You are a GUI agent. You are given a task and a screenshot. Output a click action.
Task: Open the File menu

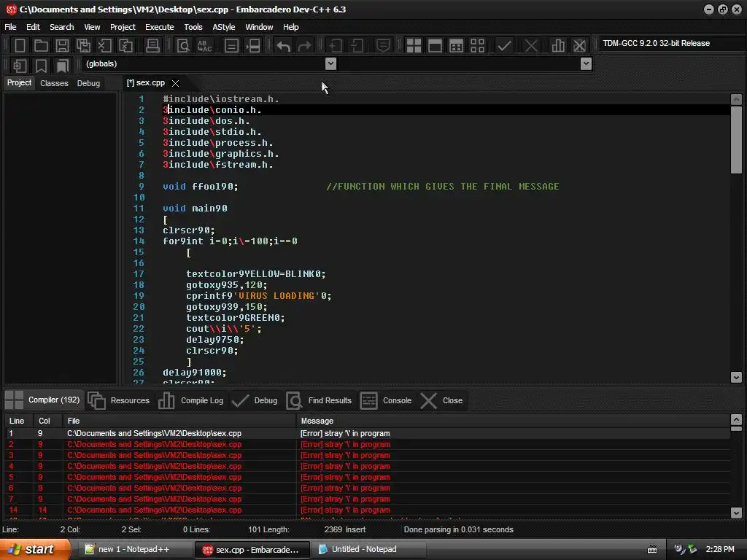pyautogui.click(x=10, y=27)
